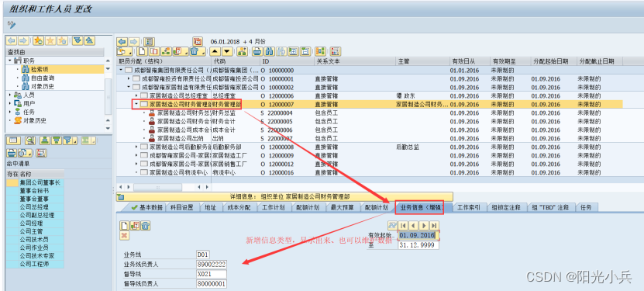
Task: Click the trash icon in the detail area
Action: [x=146, y=225]
